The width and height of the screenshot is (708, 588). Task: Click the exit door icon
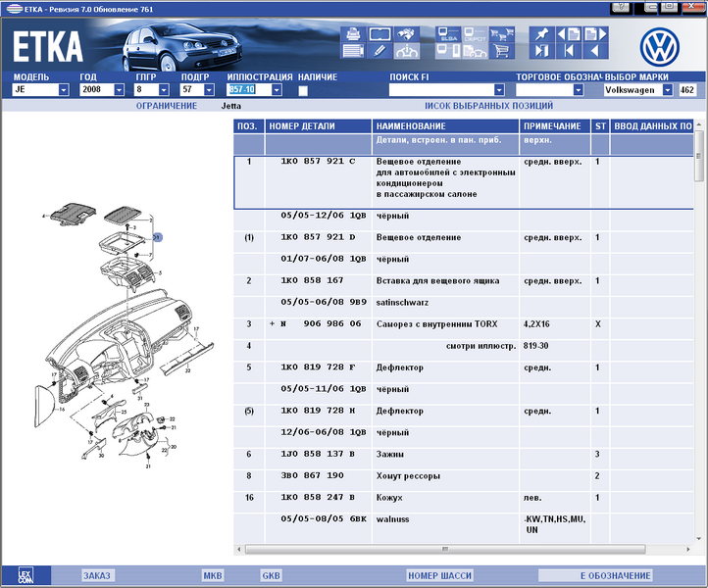[x=541, y=51]
